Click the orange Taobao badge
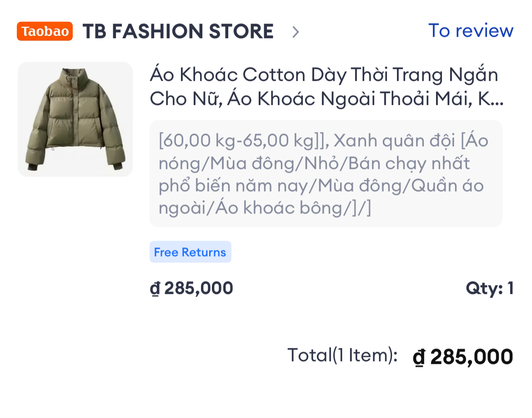This screenshot has height=418, width=532. (x=45, y=31)
